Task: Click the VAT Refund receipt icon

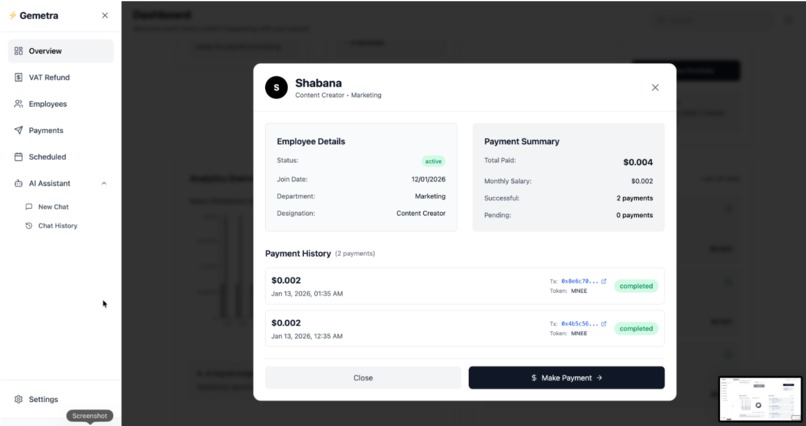Action: [x=19, y=78]
